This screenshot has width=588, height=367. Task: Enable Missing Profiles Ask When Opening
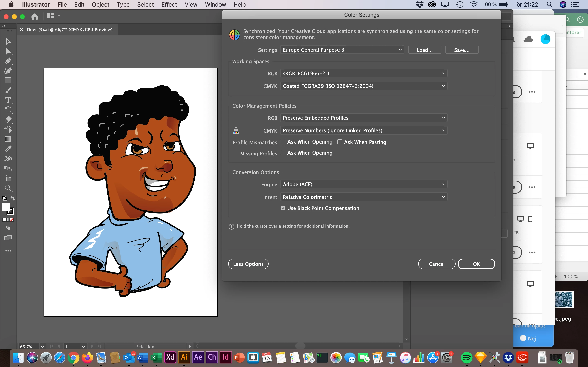click(283, 153)
